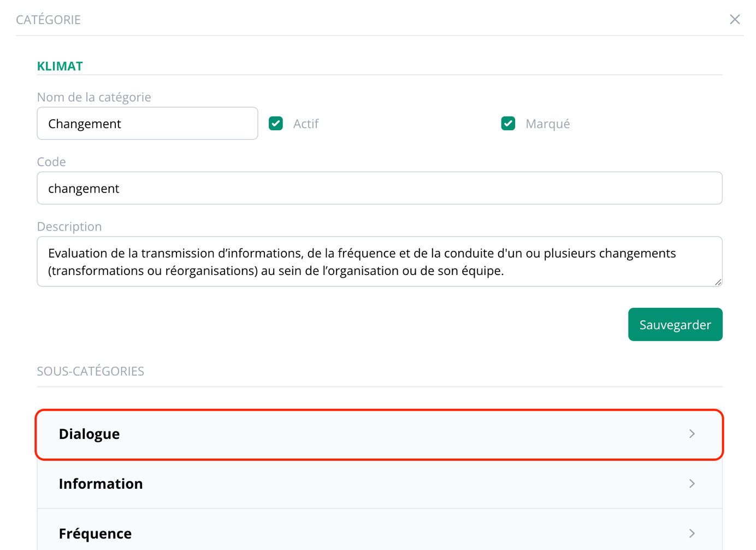The width and height of the screenshot is (756, 550).
Task: Expand the Information sub-category chevron
Action: (x=692, y=484)
